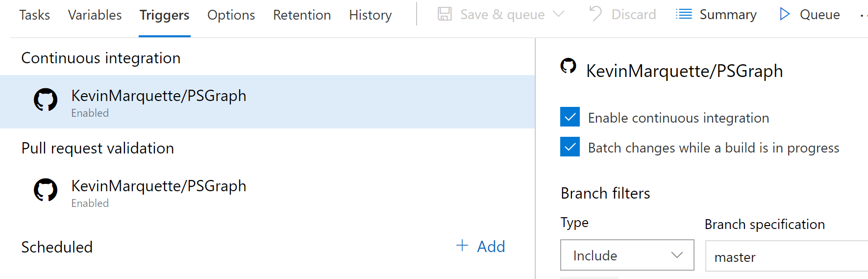Open the more options ellipsis menu
The height and width of the screenshot is (279, 868).
864,15
